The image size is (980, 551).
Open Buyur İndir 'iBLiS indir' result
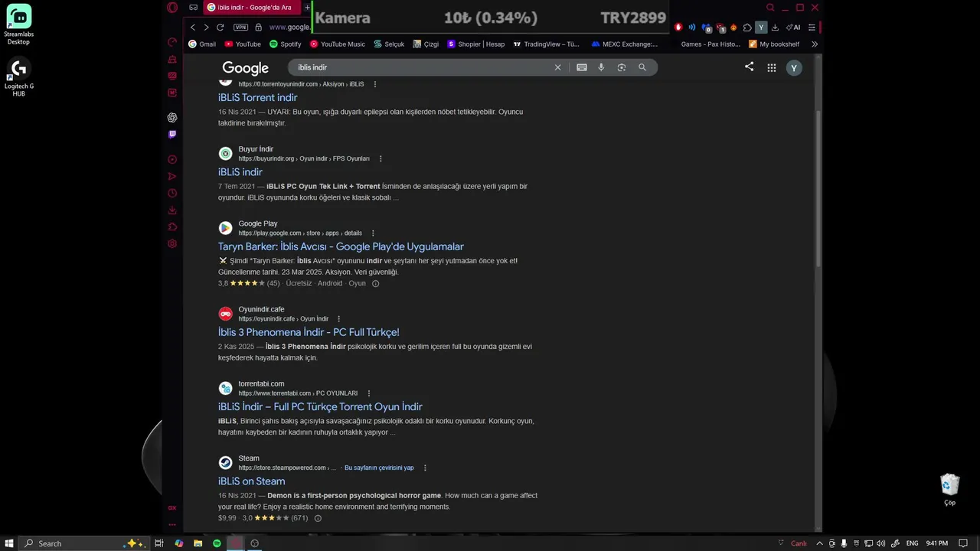tap(240, 171)
